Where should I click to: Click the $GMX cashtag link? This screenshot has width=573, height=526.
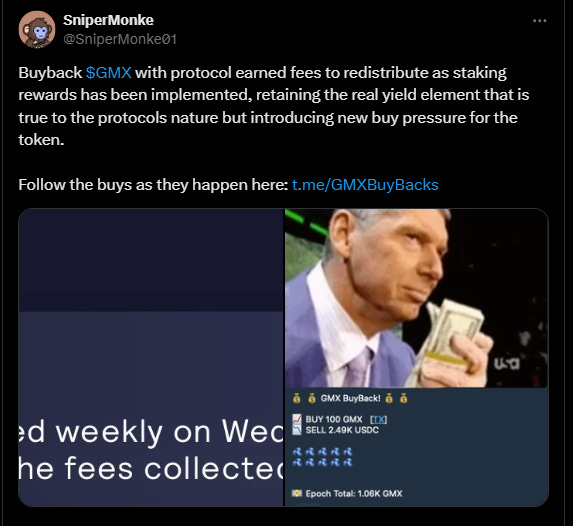coord(108,73)
